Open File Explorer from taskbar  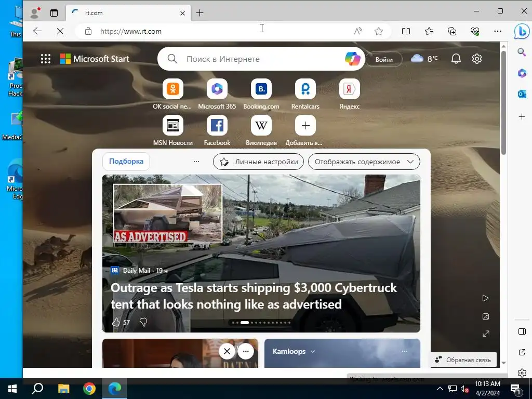click(63, 389)
